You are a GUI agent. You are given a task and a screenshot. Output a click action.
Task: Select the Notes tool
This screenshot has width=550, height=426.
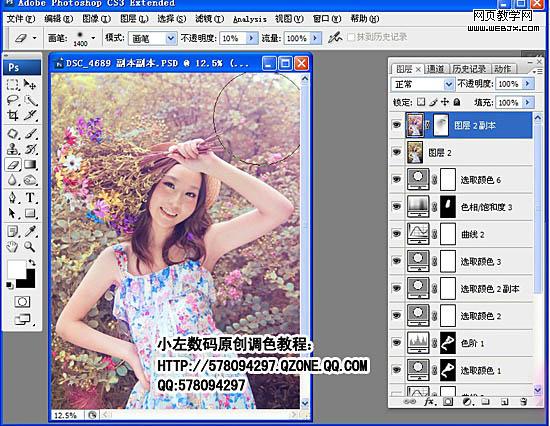13,231
